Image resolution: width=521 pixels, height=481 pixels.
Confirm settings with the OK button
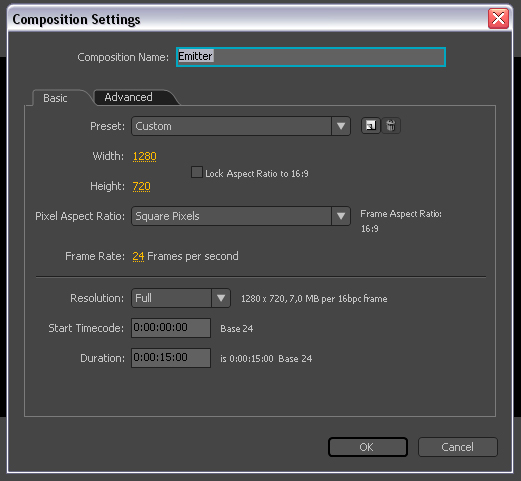pos(368,447)
